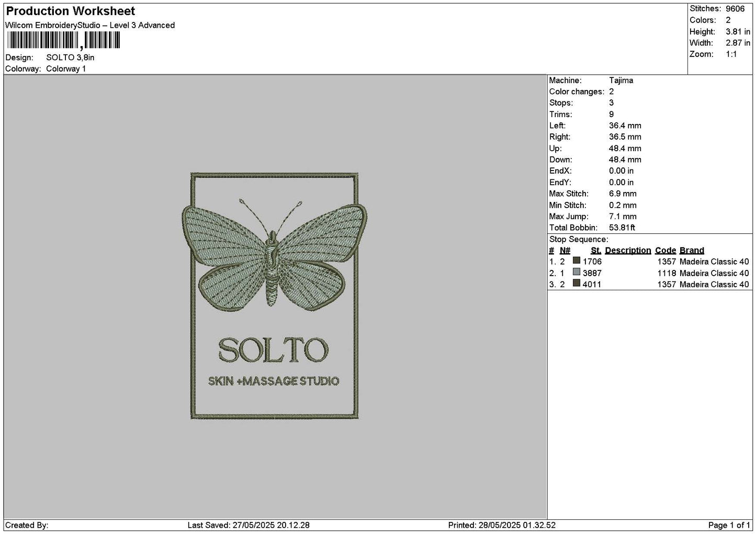Click the 'Production Worksheet' title
The image size is (756, 534).
tap(71, 11)
